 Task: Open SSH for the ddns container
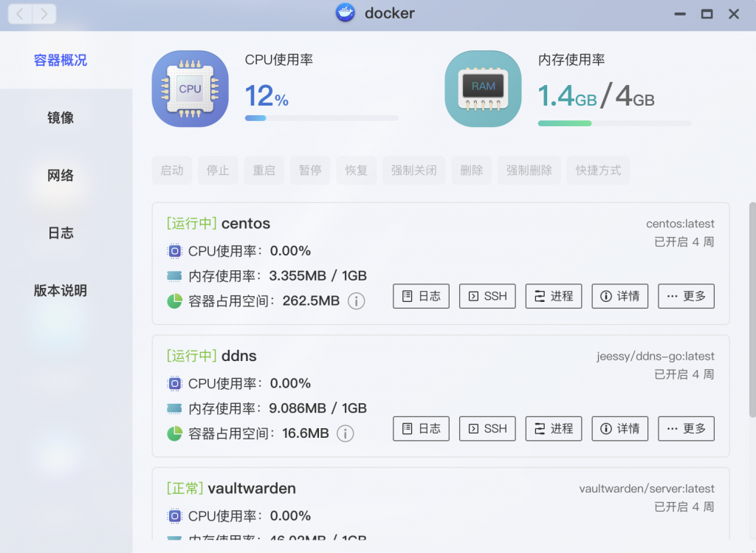pyautogui.click(x=487, y=429)
